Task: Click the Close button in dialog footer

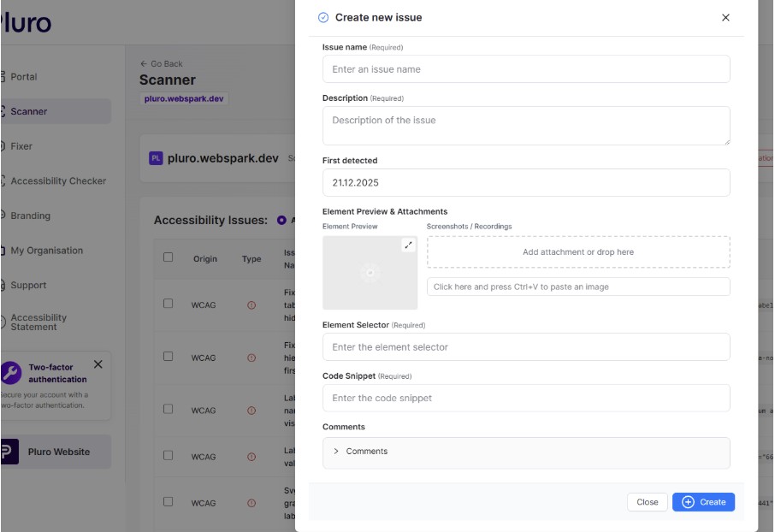Action: pos(647,502)
